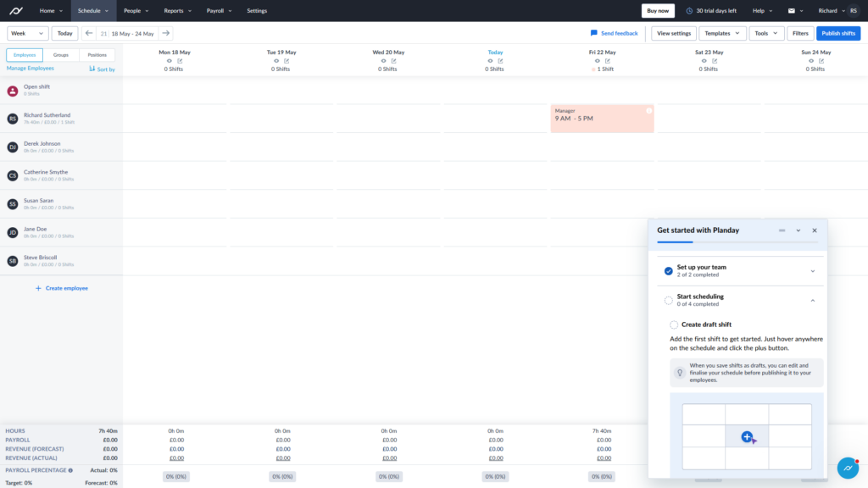Viewport: 868px width, 488px height.
Task: Open the People menu
Action: pos(136,10)
